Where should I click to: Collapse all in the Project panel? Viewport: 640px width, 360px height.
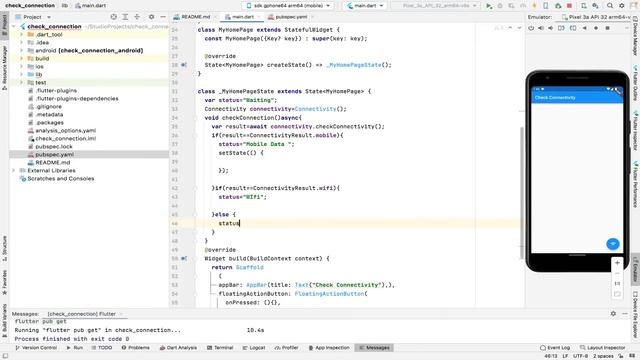click(137, 17)
